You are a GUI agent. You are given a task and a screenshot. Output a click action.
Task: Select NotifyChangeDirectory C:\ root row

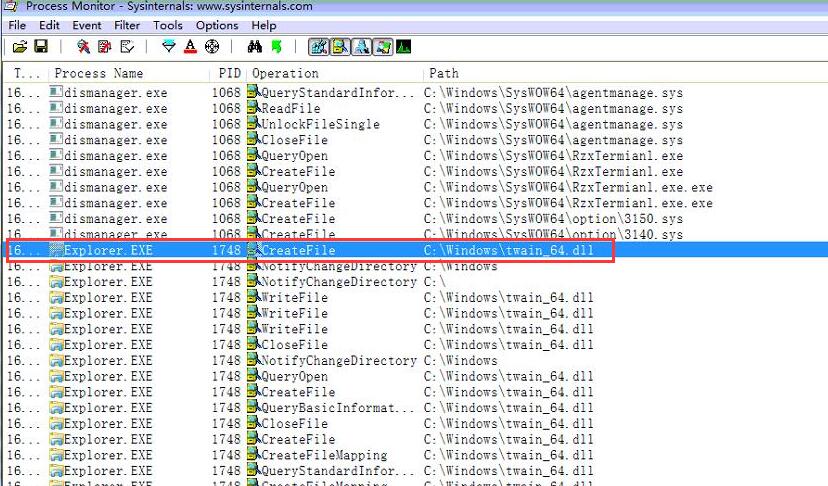click(x=415, y=282)
